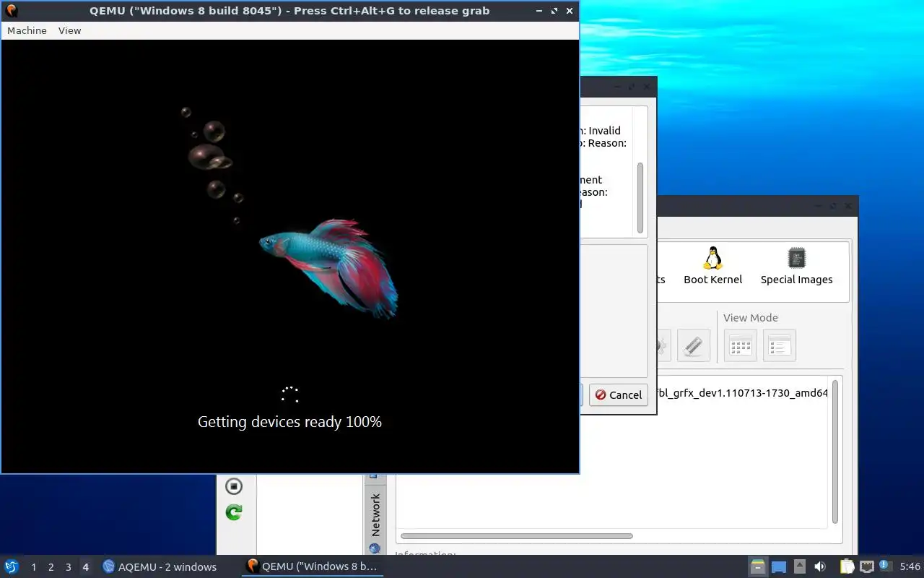Click the blue show desktop tray icon
Screen dimensions: 924x578
click(x=779, y=566)
